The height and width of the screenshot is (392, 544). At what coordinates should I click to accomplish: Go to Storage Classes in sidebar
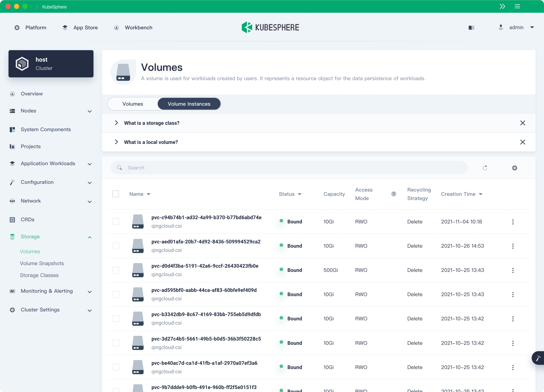(39, 275)
